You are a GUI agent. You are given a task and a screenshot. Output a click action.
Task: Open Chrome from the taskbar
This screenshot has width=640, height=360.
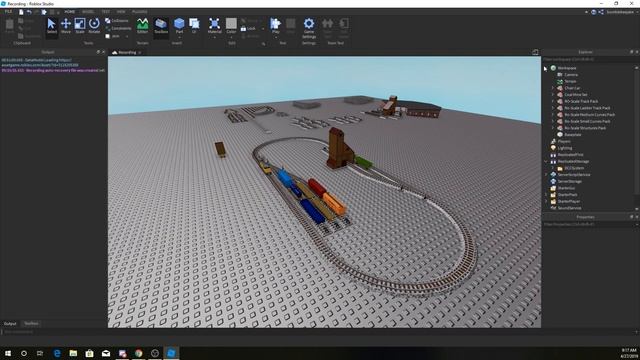point(138,353)
